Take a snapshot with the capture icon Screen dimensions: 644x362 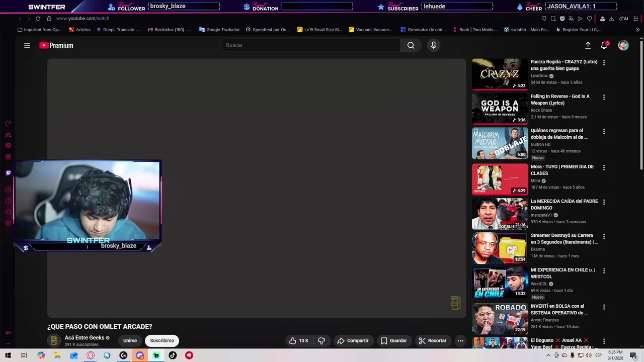tap(553, 19)
